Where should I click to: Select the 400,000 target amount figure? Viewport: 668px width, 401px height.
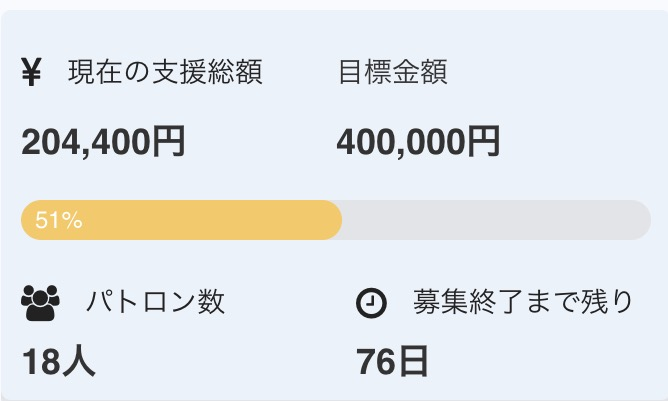pos(401,144)
